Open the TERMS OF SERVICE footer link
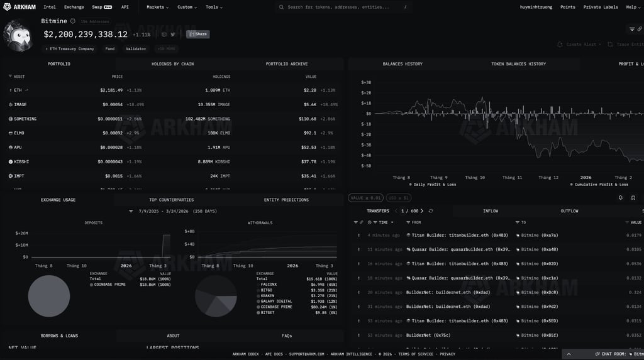This screenshot has height=360, width=644. click(x=416, y=354)
